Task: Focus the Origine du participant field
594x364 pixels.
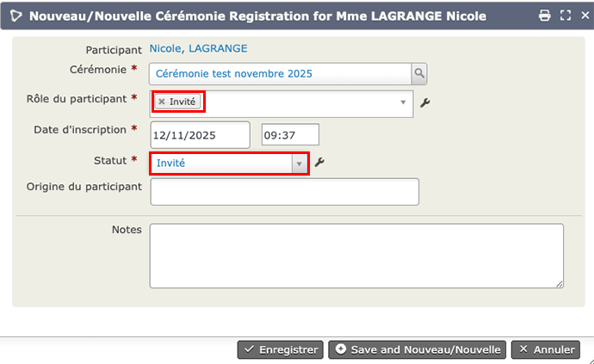Action: click(x=284, y=192)
